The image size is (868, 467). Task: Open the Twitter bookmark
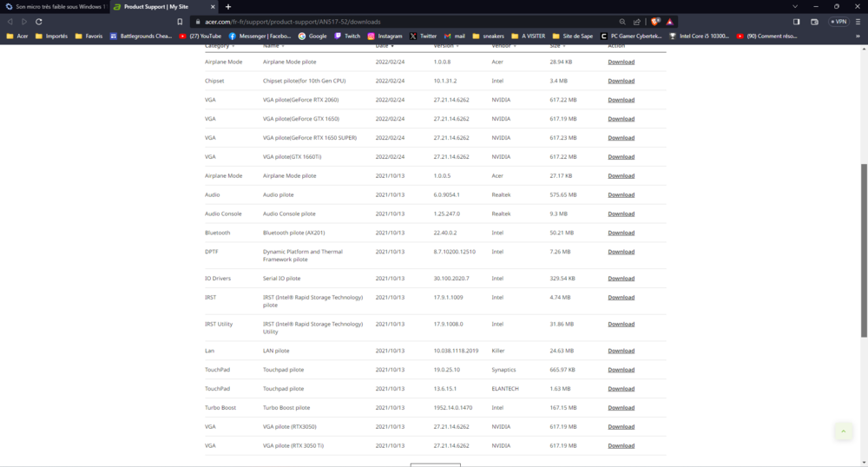[x=424, y=36]
